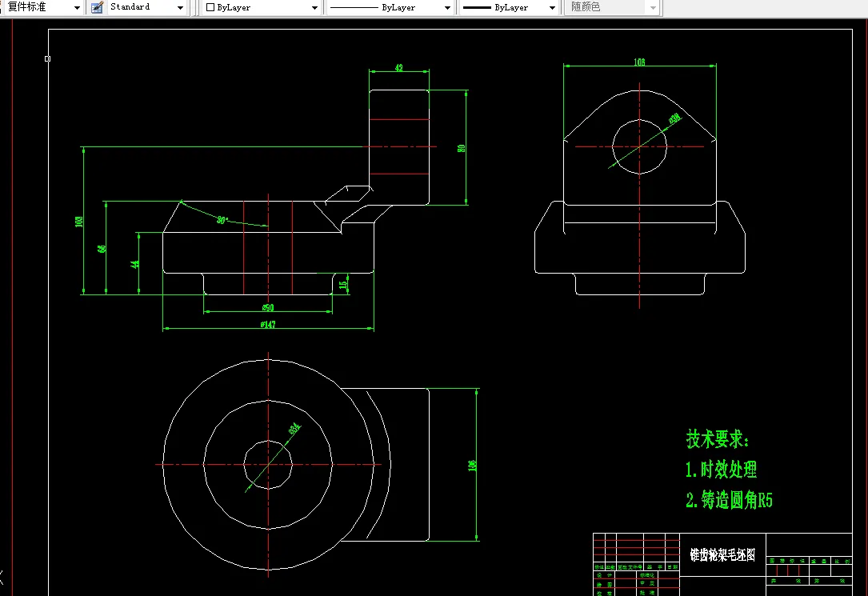This screenshot has width=868, height=596.
Task: Select the 30° angle dimension text
Action: [222, 220]
